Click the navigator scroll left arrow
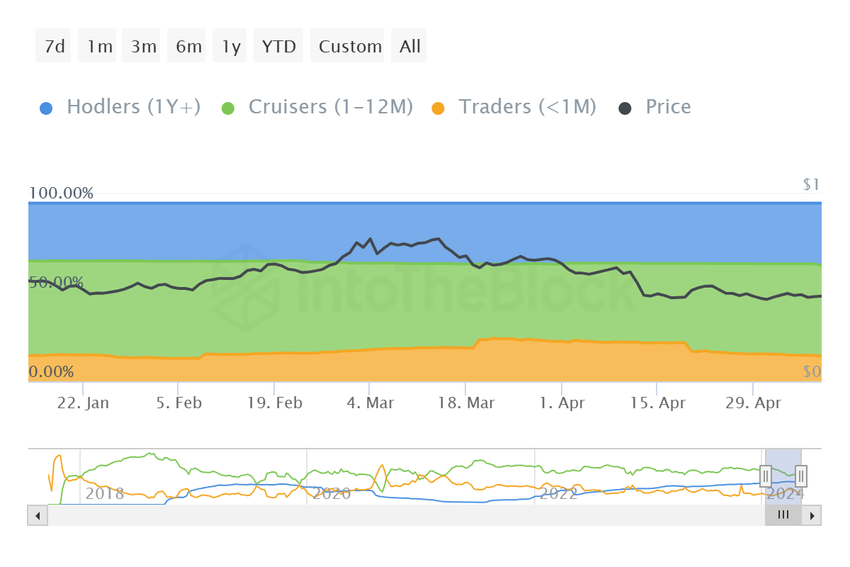850x567 pixels. pyautogui.click(x=38, y=516)
